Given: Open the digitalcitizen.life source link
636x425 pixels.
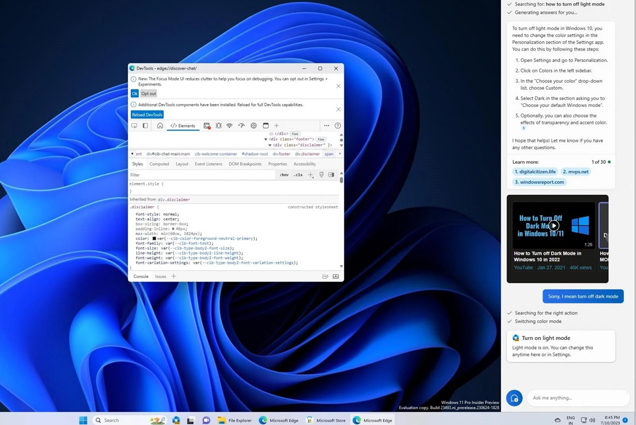Looking at the screenshot, I should click(x=535, y=172).
